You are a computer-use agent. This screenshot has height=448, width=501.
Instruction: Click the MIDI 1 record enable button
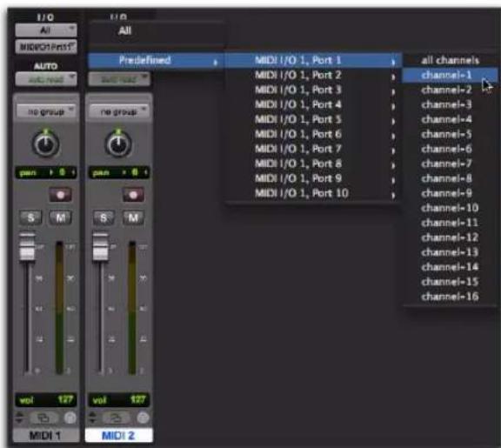[x=60, y=195]
